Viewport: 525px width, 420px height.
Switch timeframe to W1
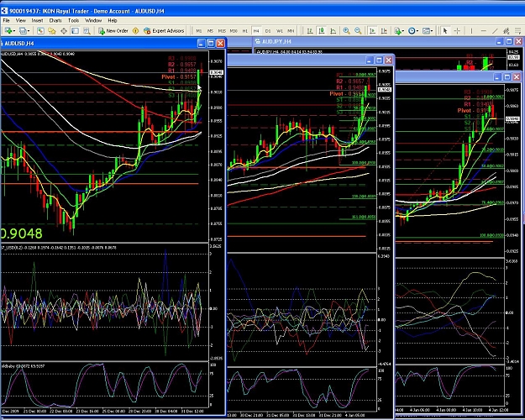coord(280,31)
